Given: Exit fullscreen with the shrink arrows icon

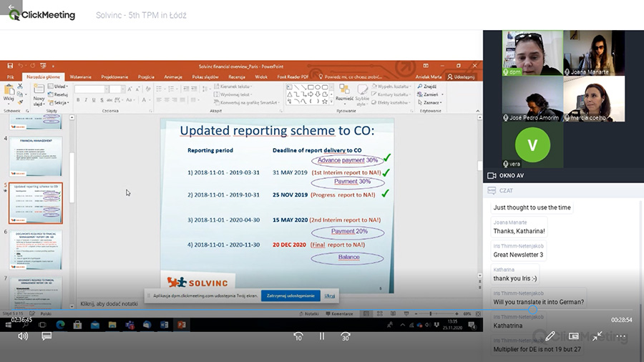Looking at the screenshot, I should tap(597, 336).
